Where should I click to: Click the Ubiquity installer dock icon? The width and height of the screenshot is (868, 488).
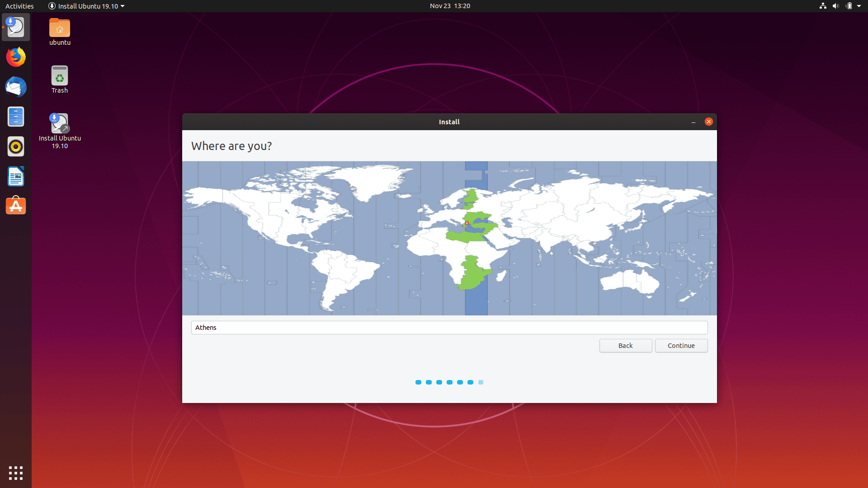point(16,28)
